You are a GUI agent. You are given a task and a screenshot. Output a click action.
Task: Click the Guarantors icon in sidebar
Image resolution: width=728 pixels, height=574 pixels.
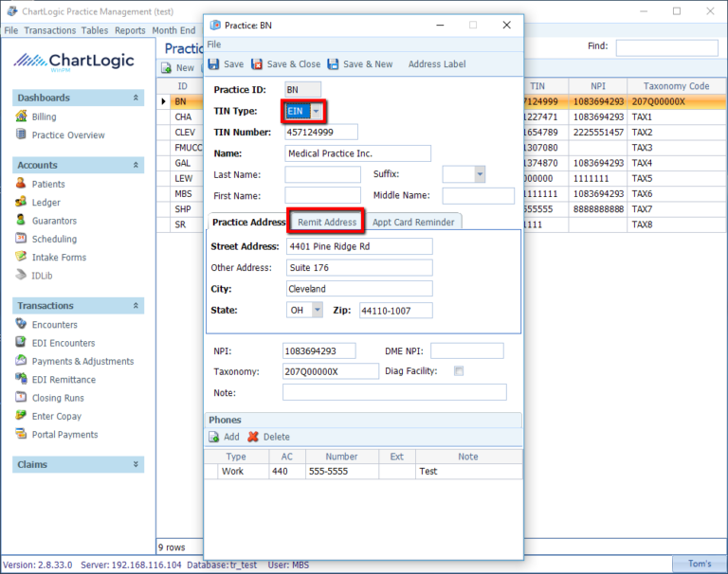(21, 220)
